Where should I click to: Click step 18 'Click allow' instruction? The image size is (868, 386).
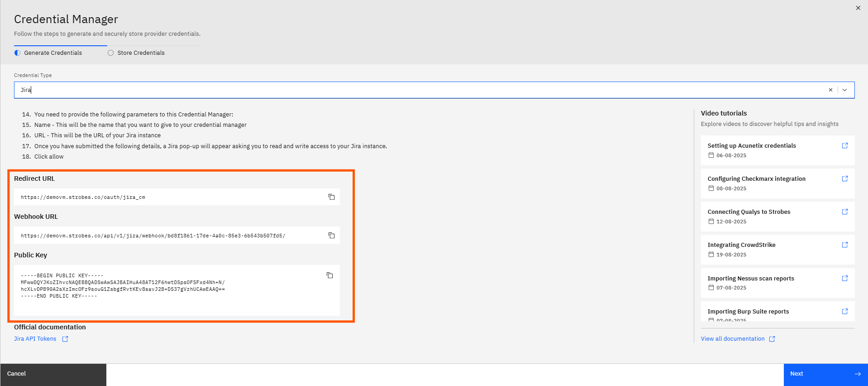(x=49, y=157)
